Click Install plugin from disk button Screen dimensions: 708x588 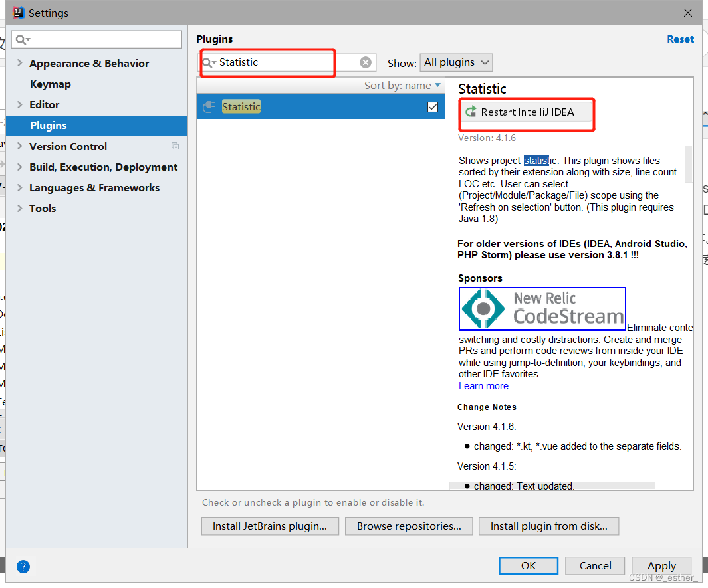point(548,526)
